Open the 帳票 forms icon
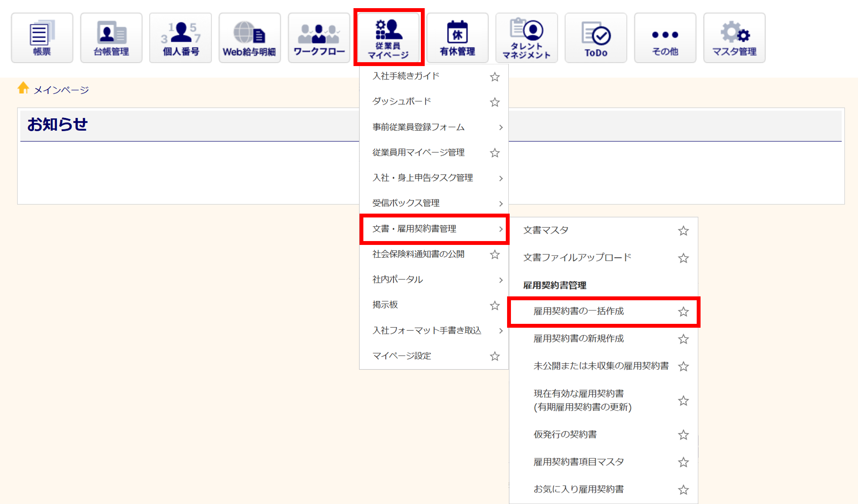Screen dimensions: 858x504 [42, 38]
